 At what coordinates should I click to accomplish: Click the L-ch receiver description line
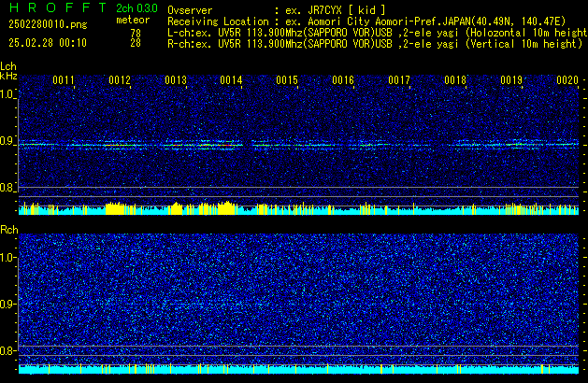click(x=378, y=33)
